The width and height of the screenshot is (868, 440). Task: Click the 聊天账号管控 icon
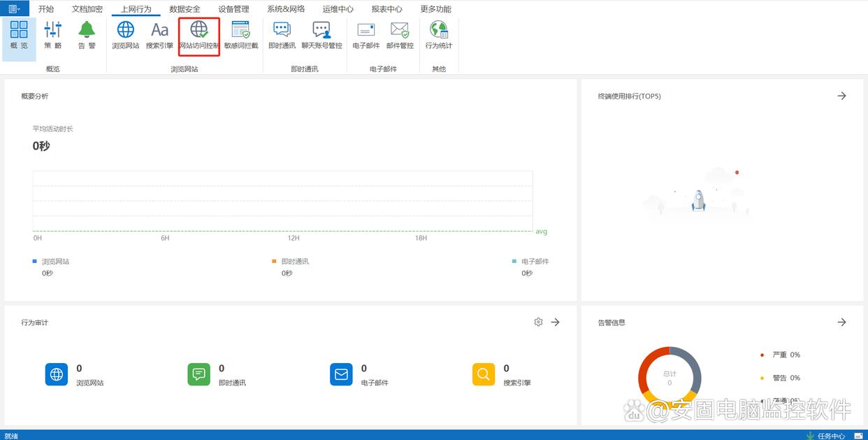(321, 35)
